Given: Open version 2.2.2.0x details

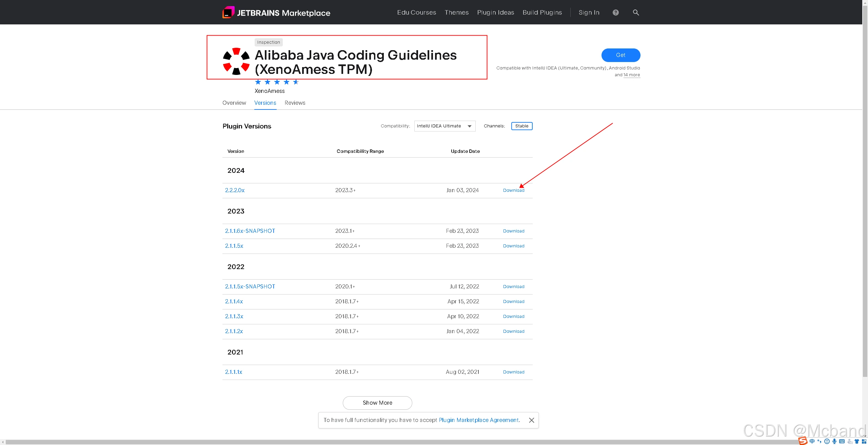Looking at the screenshot, I should pos(235,190).
